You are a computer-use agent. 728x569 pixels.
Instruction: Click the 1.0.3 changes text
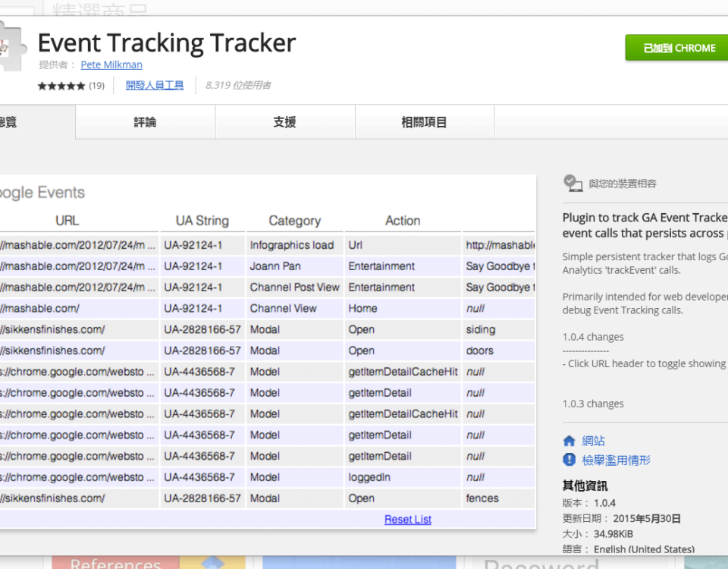(x=593, y=404)
